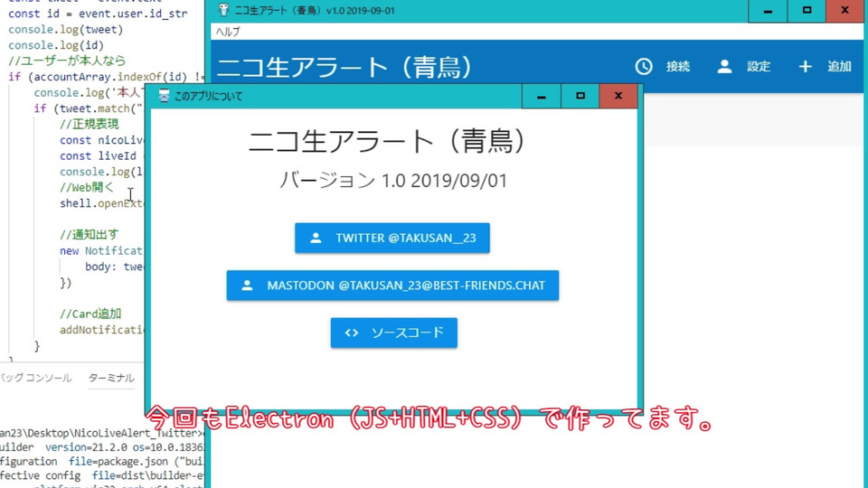Switch to the デバッグ コンソール tab
Viewport: 868px width, 488px height.
(x=36, y=378)
